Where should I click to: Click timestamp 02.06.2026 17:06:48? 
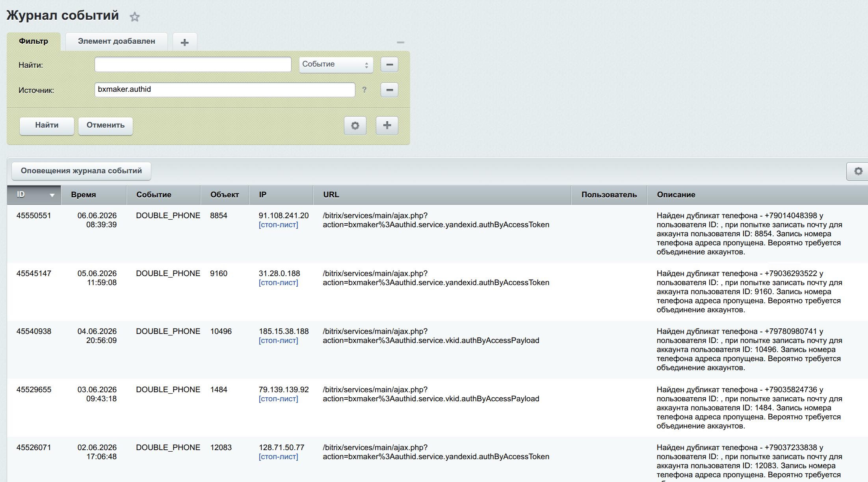(97, 452)
